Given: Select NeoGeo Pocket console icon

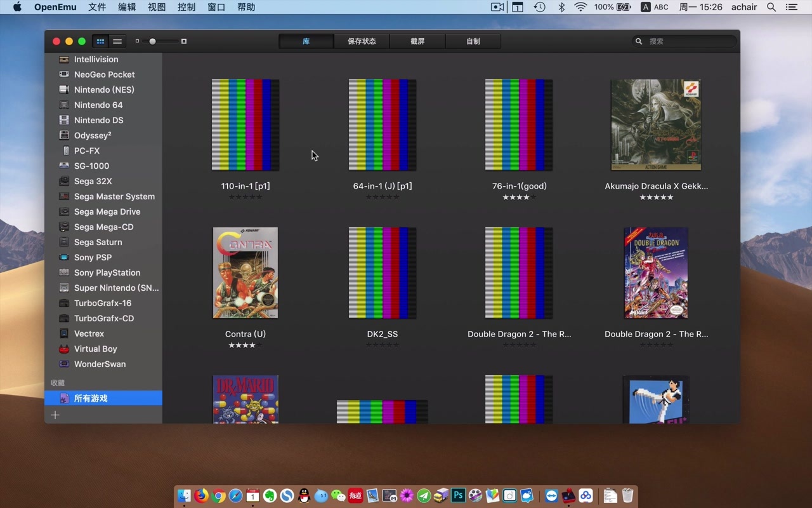Looking at the screenshot, I should coord(64,74).
